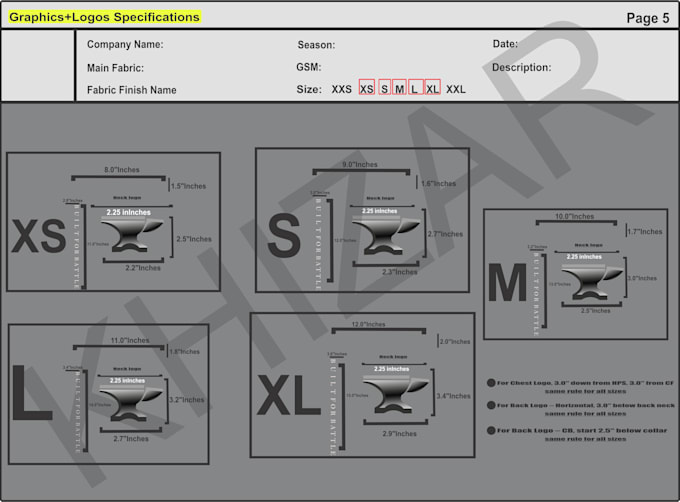Select the boxed L size in the Size row
Image resolution: width=680 pixels, height=502 pixels.
[415, 89]
